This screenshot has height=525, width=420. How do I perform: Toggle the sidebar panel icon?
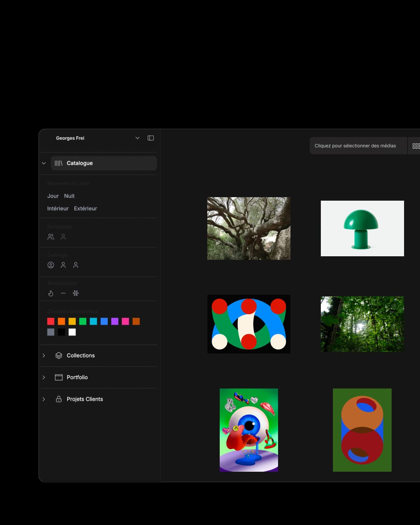150,138
